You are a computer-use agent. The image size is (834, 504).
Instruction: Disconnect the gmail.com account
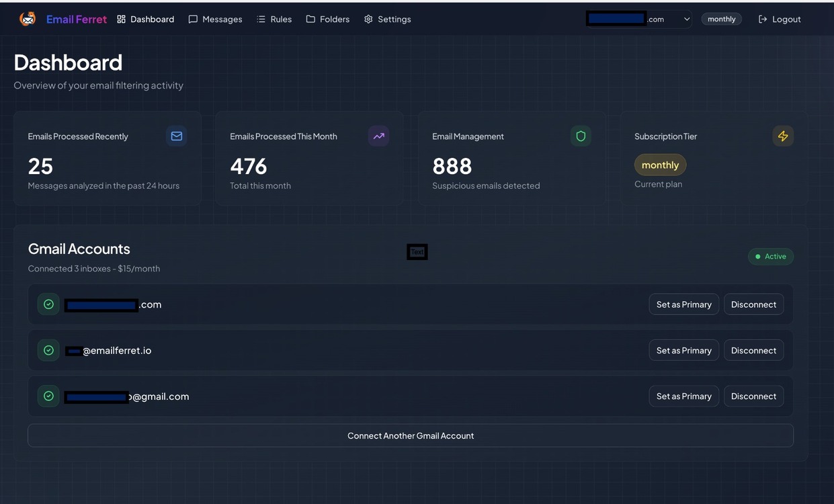(x=753, y=396)
